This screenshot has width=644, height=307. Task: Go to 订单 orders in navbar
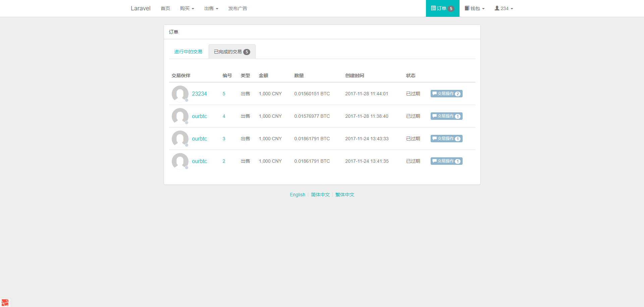pos(442,8)
